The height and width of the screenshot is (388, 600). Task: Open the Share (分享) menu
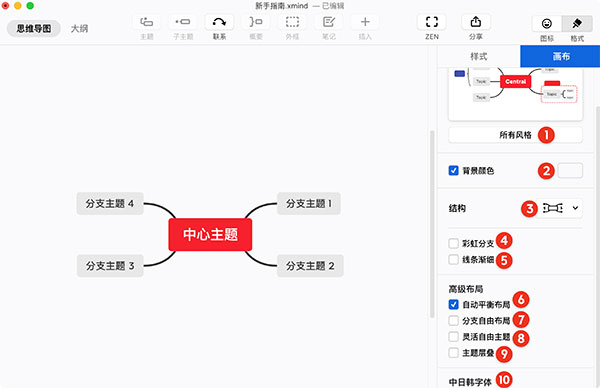(476, 22)
